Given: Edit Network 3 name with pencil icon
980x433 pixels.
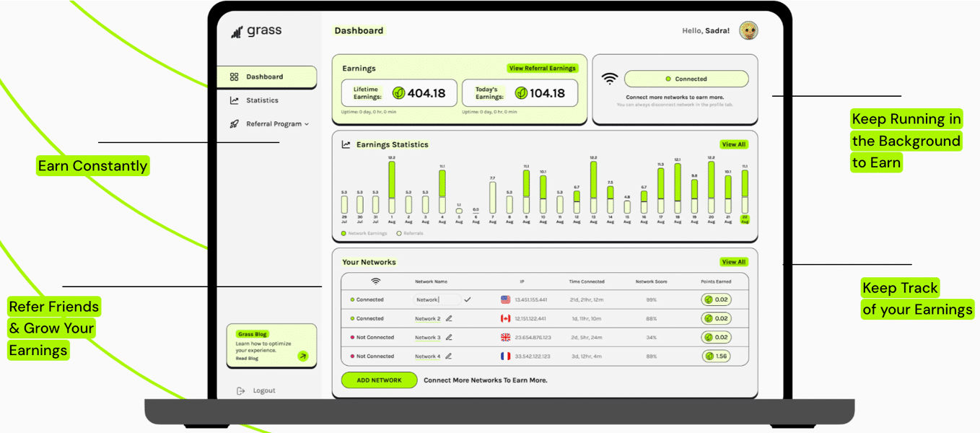Looking at the screenshot, I should tap(449, 337).
